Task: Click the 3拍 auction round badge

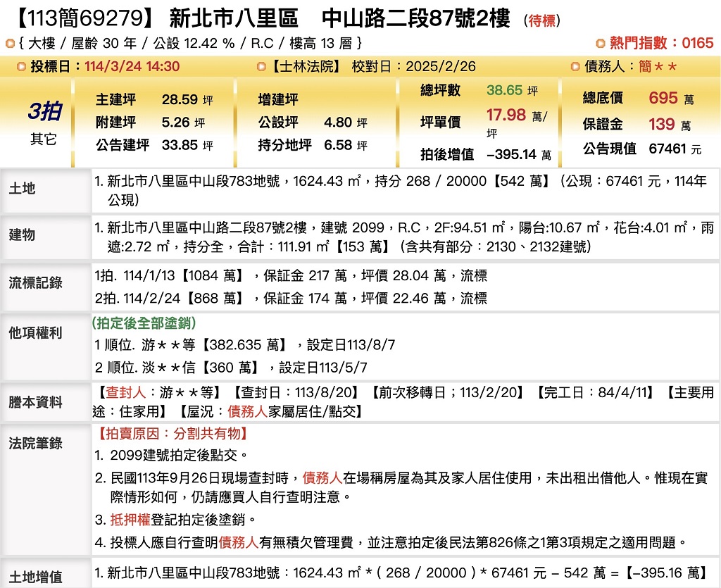Action: tap(44, 111)
